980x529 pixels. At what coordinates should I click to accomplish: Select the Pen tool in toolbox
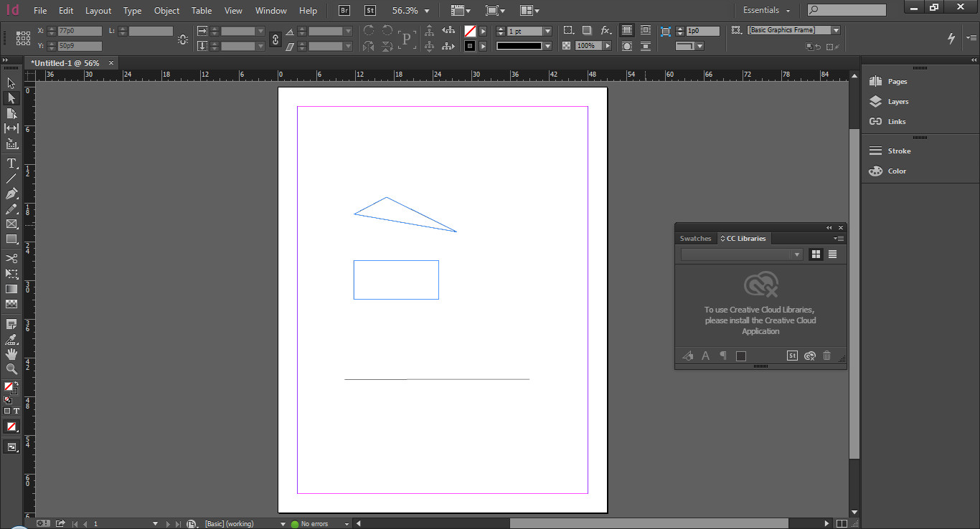[11, 194]
